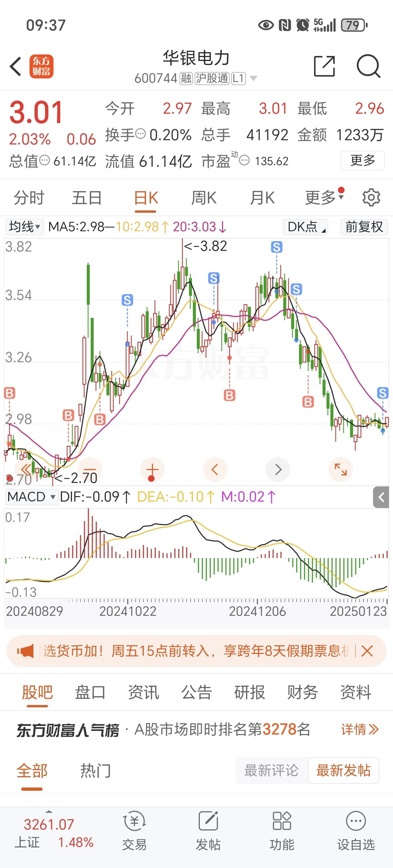Viewport: 393px width, 868px height.
Task: Select the 热门 posts filter
Action: [x=96, y=770]
